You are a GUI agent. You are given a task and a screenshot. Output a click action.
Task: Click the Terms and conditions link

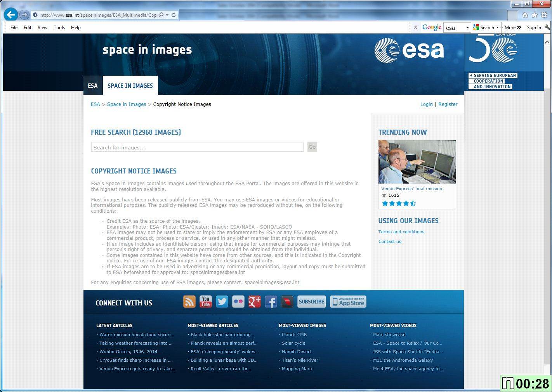click(401, 232)
